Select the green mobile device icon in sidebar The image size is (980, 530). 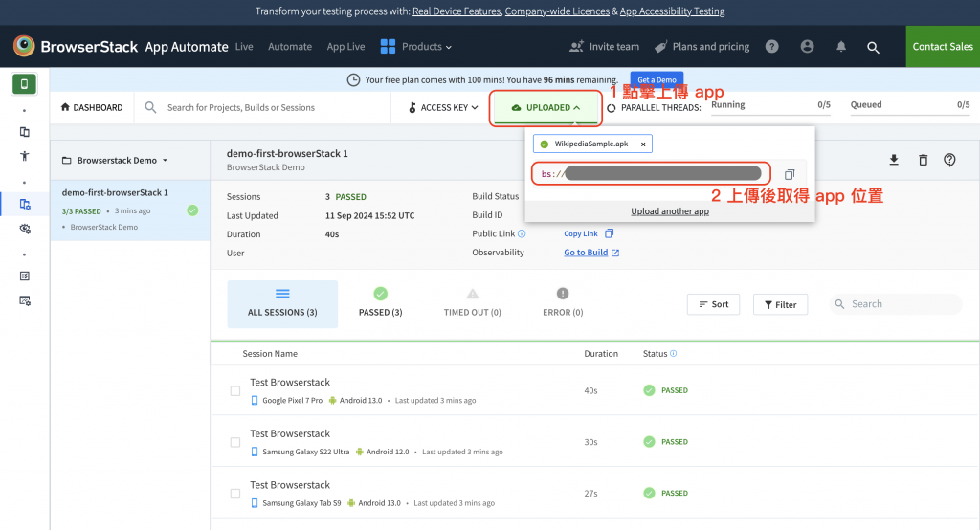click(x=24, y=84)
